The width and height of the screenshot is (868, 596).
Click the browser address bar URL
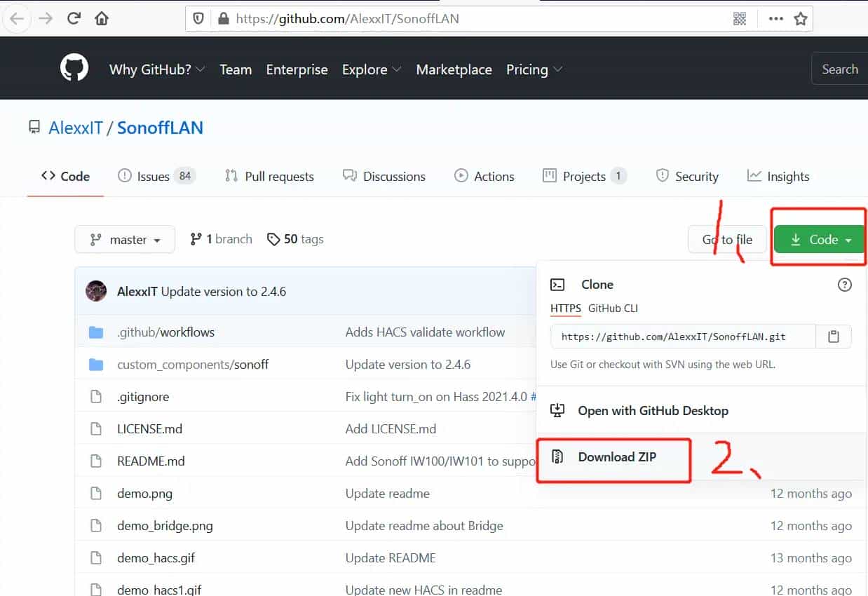pos(348,19)
